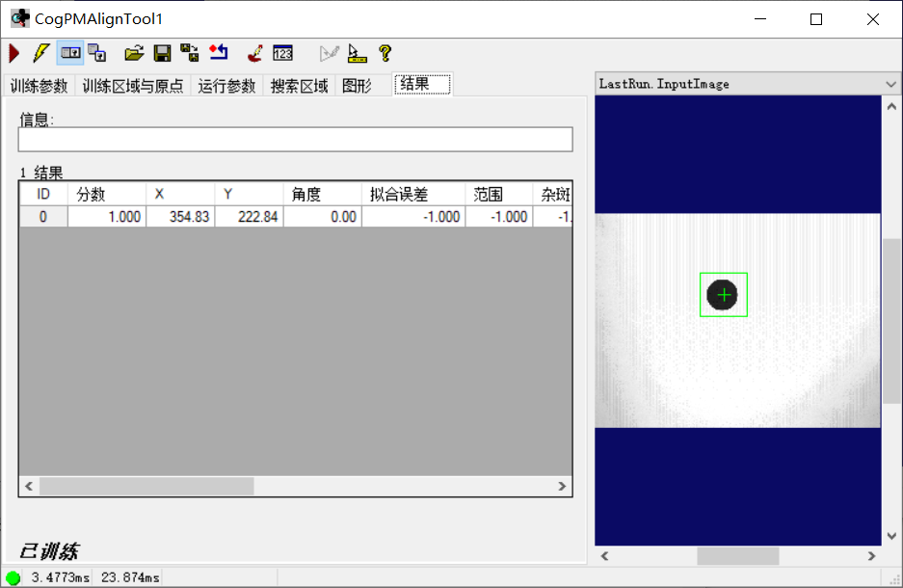The image size is (903, 588).
Task: Click the Y value 222.84
Action: point(249,217)
